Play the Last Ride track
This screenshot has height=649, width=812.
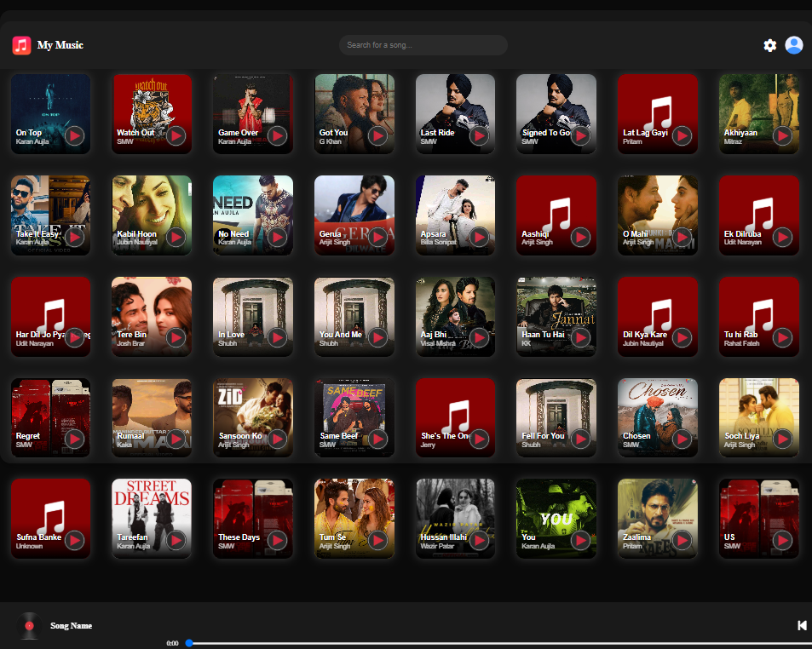(x=479, y=136)
